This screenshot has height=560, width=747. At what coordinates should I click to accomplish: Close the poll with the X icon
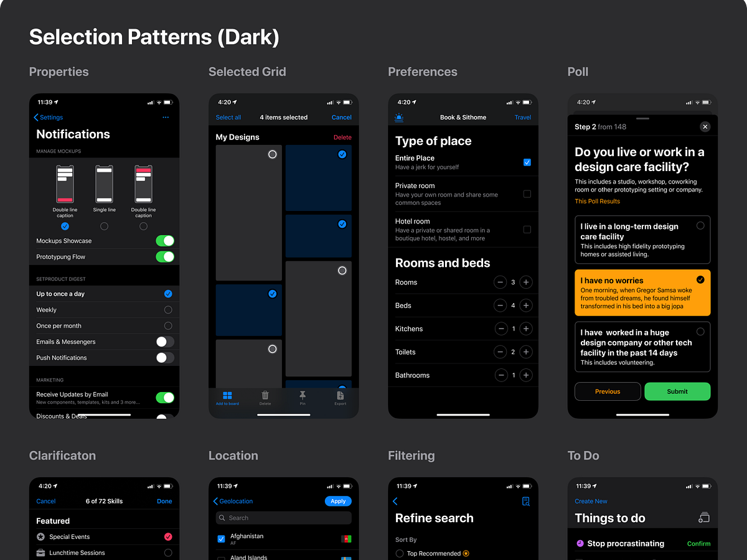point(705,126)
